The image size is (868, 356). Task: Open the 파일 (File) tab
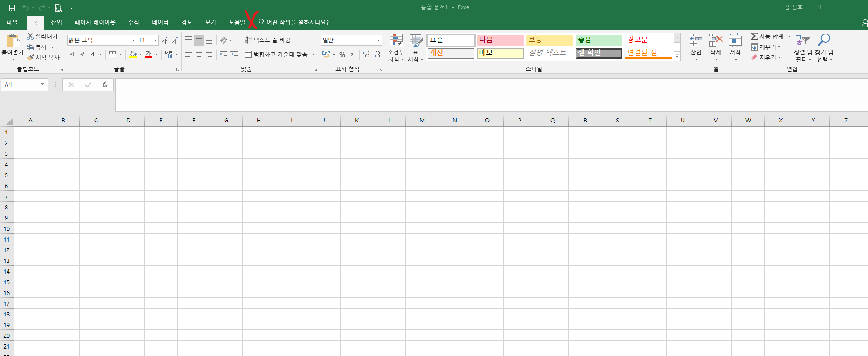click(x=12, y=22)
